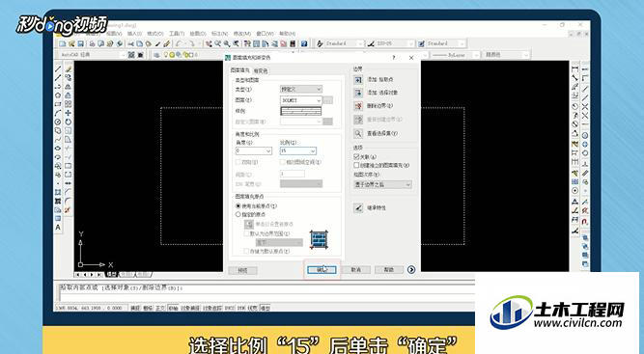Click the Remove Boundaries icon

(x=358, y=106)
